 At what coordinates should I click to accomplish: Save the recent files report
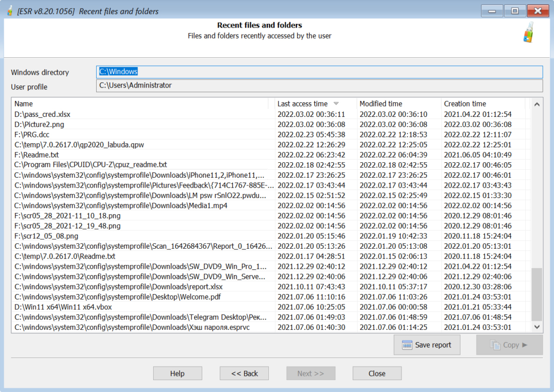coord(427,344)
